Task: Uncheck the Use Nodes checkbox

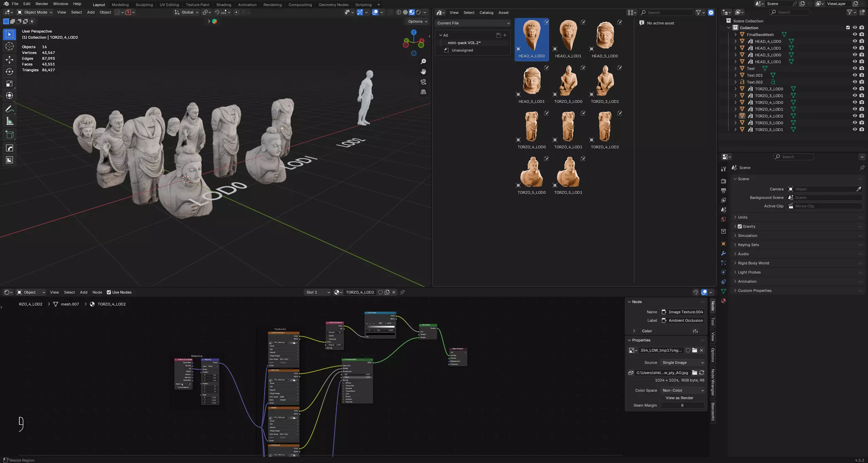Action: point(109,292)
